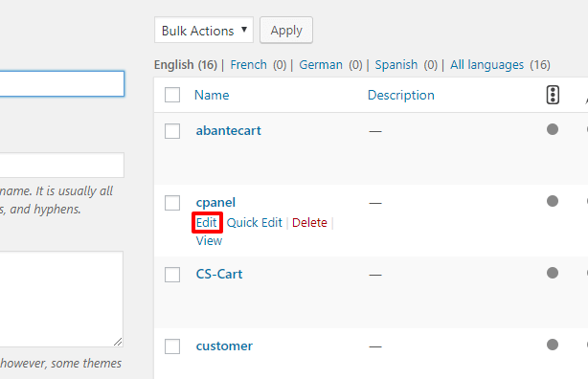Image resolution: width=588 pixels, height=379 pixels.
Task: Click the Apply button
Action: [286, 30]
